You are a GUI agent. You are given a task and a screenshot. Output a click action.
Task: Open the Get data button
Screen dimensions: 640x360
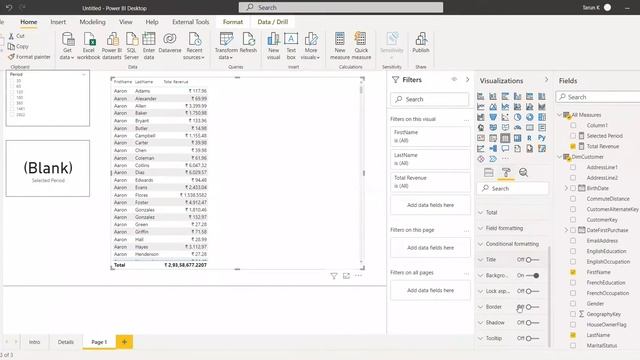[x=67, y=46]
